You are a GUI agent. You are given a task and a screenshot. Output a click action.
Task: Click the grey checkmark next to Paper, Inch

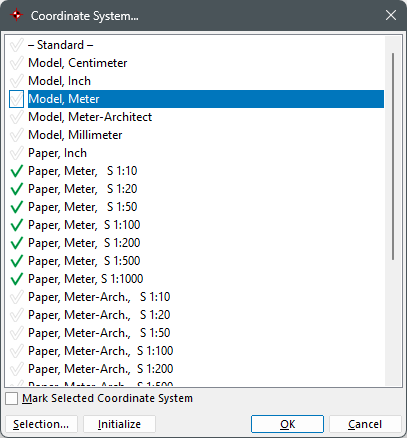[x=16, y=153]
